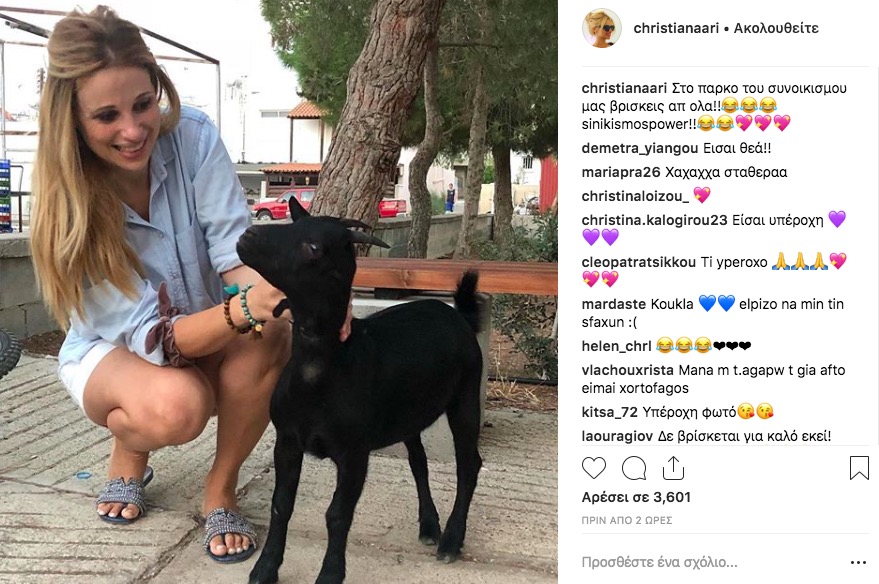
Task: Open cleopatratsikkou's profile
Action: point(639,262)
